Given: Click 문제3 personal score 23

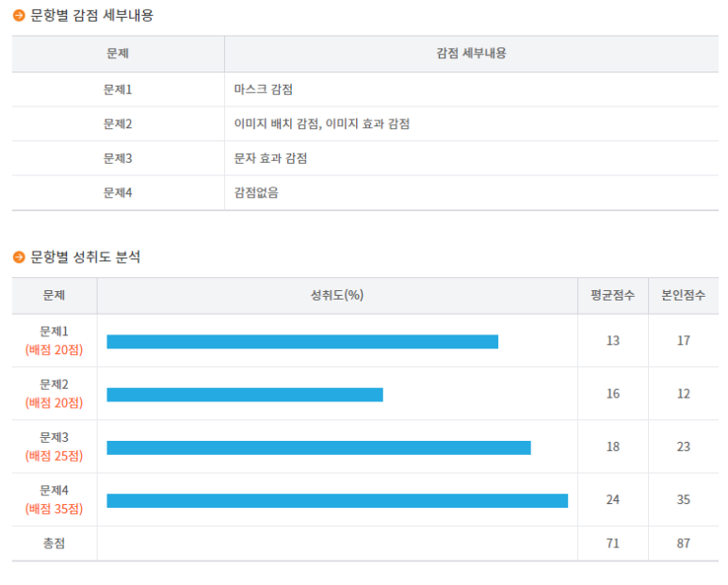Looking at the screenshot, I should [684, 447].
